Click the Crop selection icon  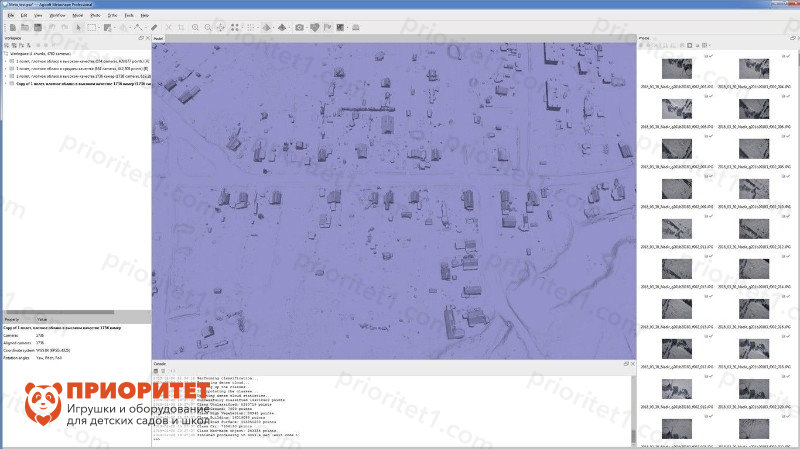point(181,28)
